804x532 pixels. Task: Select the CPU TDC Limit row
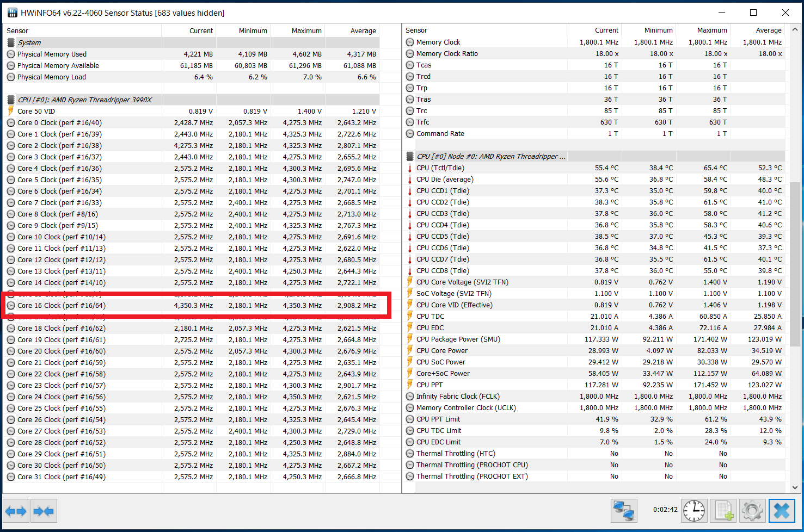pyautogui.click(x=594, y=430)
